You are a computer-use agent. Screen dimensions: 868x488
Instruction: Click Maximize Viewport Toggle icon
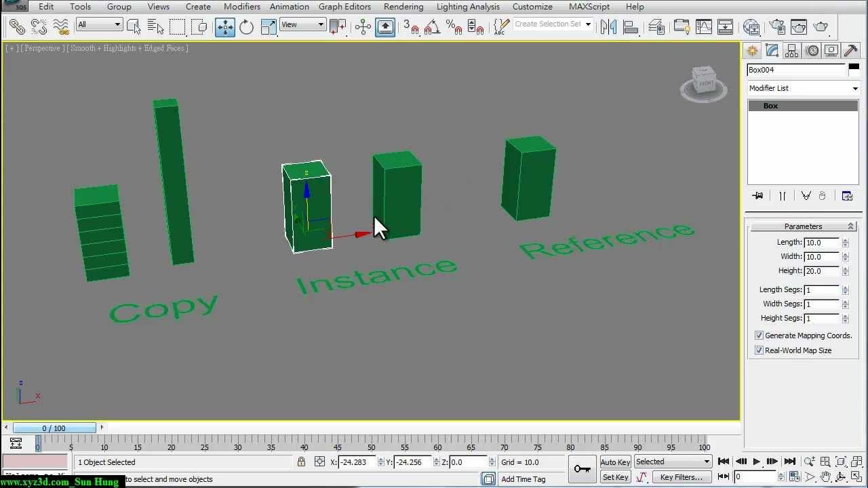857,477
